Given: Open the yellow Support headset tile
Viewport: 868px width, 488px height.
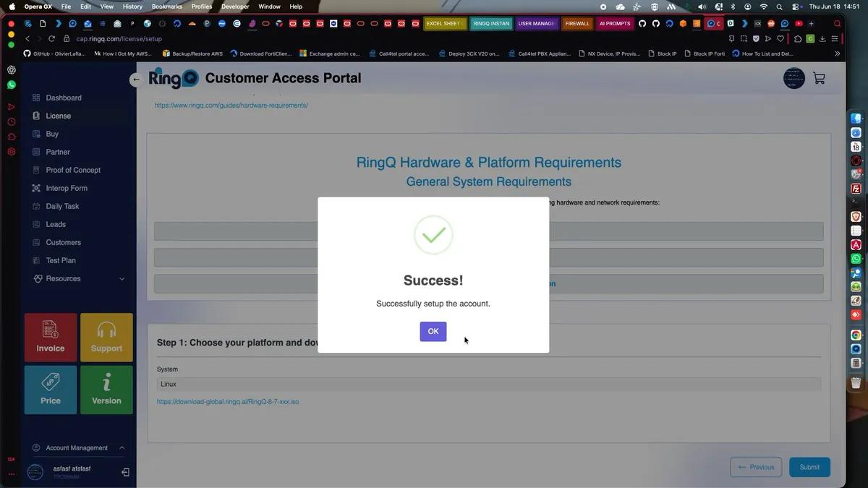Looking at the screenshot, I should point(106,337).
